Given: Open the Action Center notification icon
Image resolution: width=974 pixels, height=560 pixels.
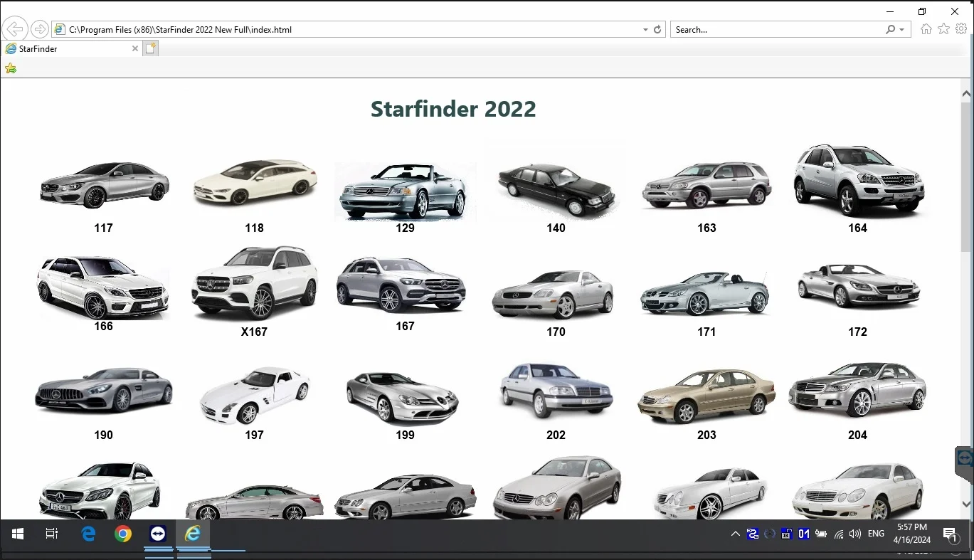Looking at the screenshot, I should (x=951, y=534).
